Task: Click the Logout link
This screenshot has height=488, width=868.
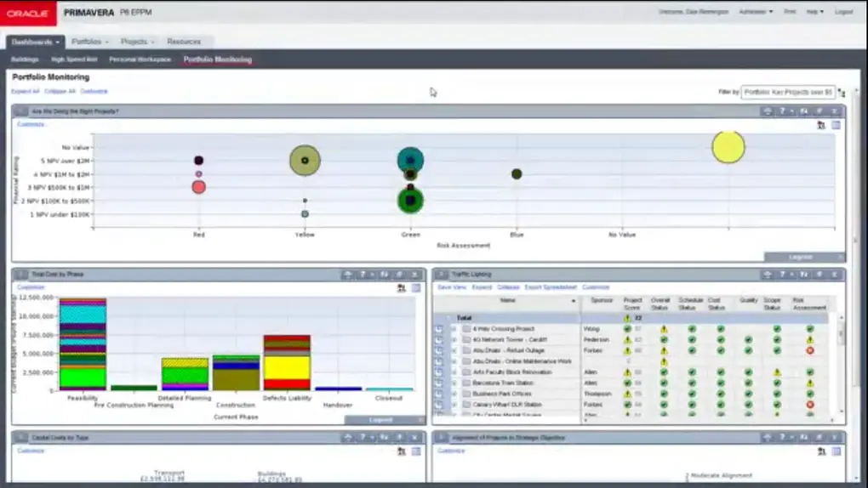Action: click(x=843, y=12)
